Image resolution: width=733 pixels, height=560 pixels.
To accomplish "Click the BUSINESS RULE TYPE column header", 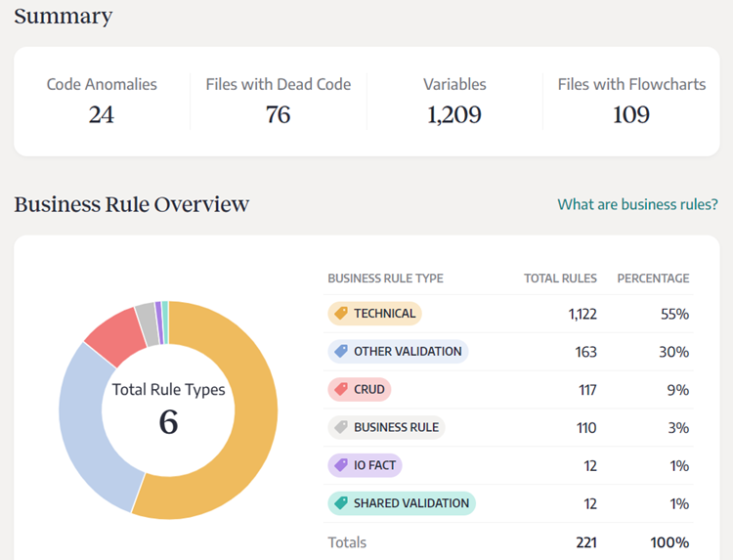I will pos(386,279).
